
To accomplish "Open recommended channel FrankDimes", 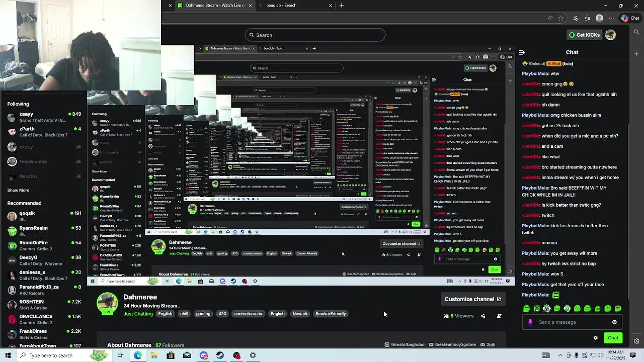I will (44, 334).
